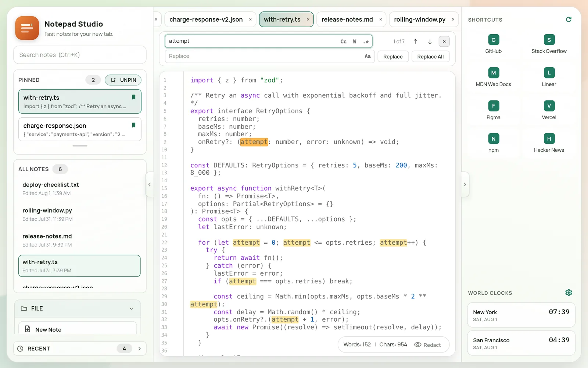Open the GitHub shortcut
Image resolution: width=588 pixels, height=368 pixels.
(x=493, y=44)
